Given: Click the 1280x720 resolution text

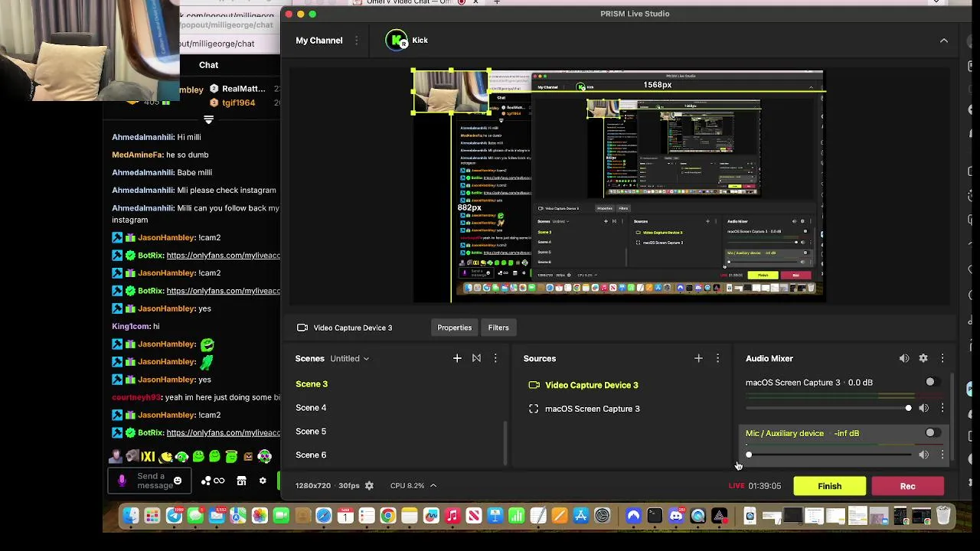Looking at the screenshot, I should point(313,486).
